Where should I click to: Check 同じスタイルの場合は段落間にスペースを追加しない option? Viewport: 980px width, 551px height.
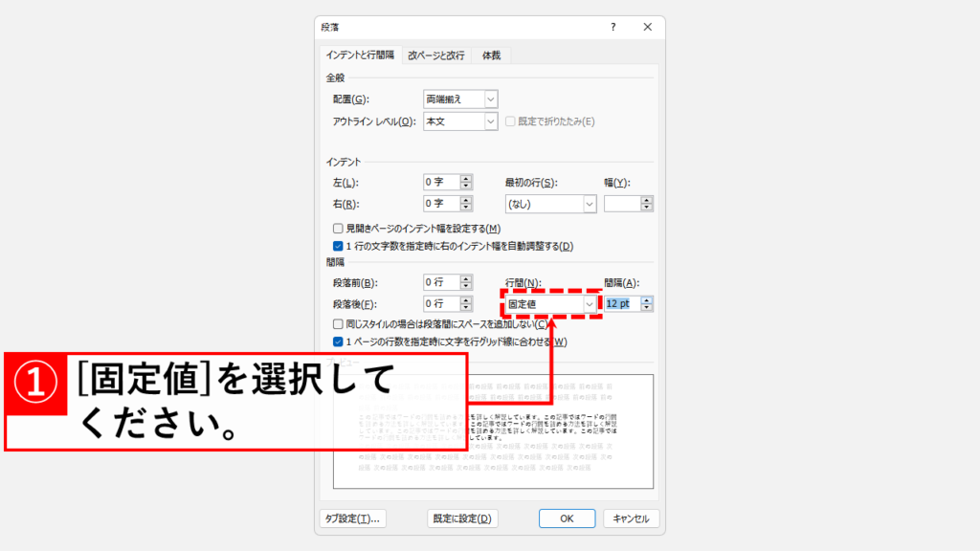(x=338, y=324)
